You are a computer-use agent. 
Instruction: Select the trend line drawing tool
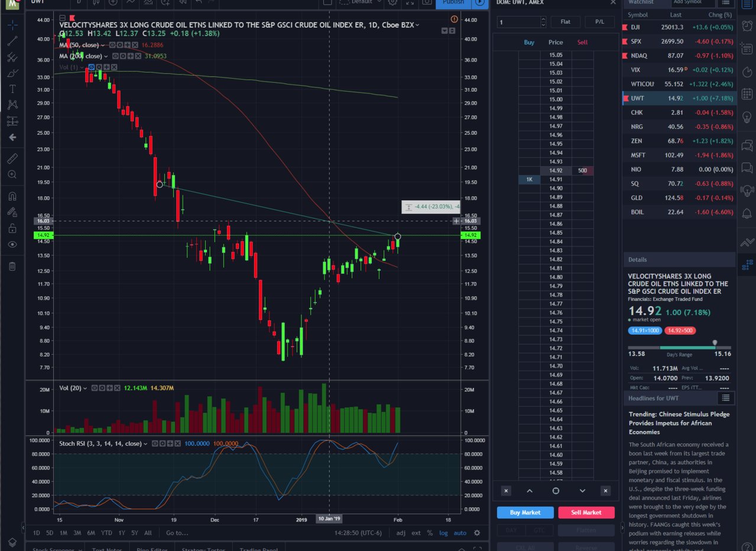pos(12,41)
